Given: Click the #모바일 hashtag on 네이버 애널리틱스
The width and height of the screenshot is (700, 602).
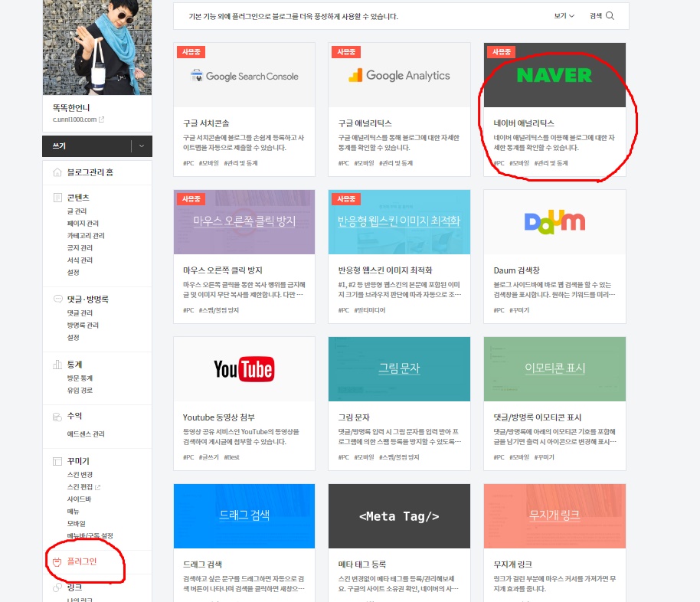Looking at the screenshot, I should (519, 162).
